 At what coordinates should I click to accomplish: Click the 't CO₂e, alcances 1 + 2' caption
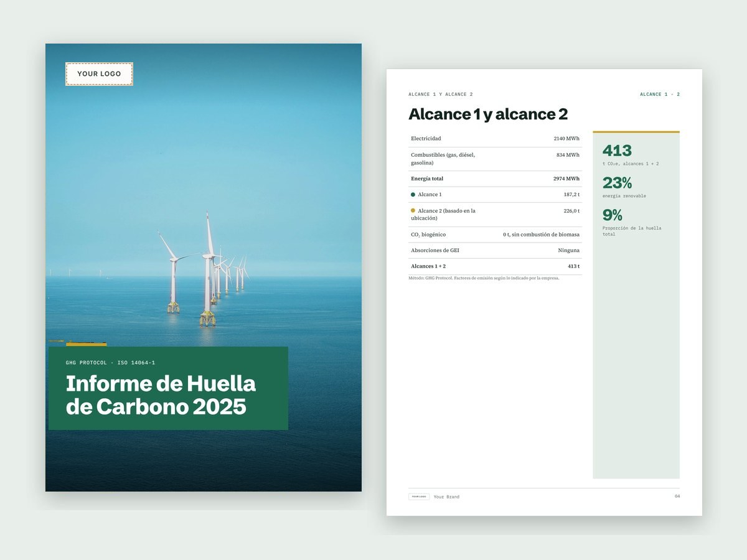point(631,164)
